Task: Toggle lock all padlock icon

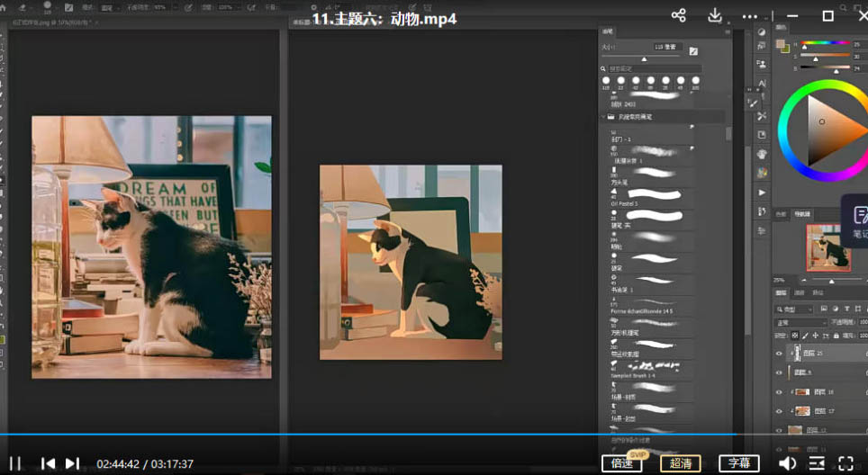Action: coord(836,335)
